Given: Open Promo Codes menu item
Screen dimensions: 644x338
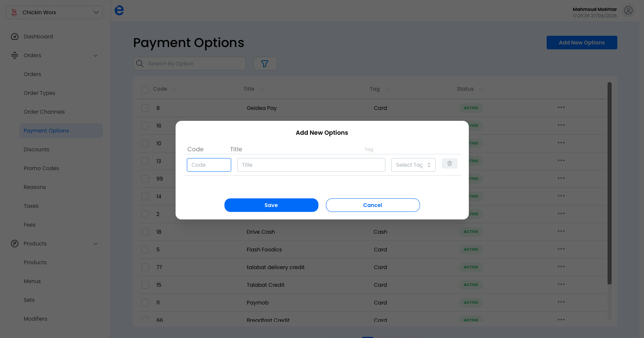Looking at the screenshot, I should click(x=41, y=168).
